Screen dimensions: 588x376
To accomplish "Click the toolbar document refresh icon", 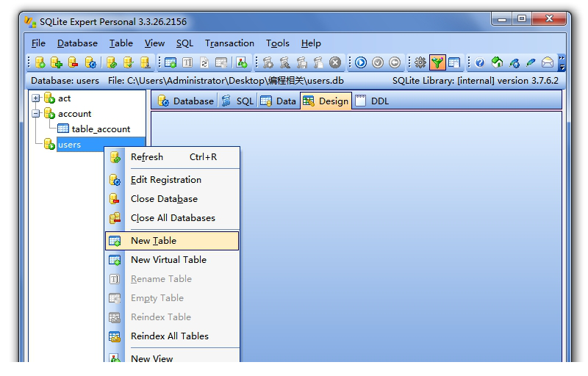I will click(204, 62).
